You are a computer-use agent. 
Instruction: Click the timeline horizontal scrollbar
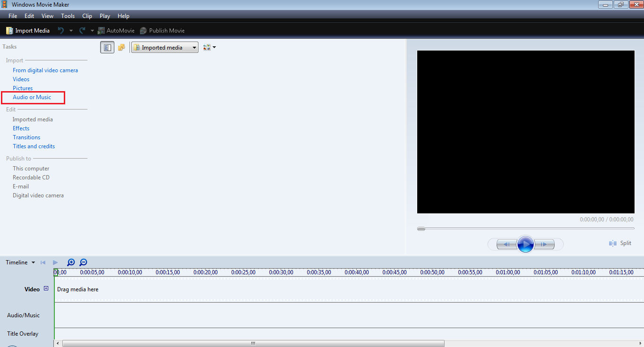[x=252, y=343]
